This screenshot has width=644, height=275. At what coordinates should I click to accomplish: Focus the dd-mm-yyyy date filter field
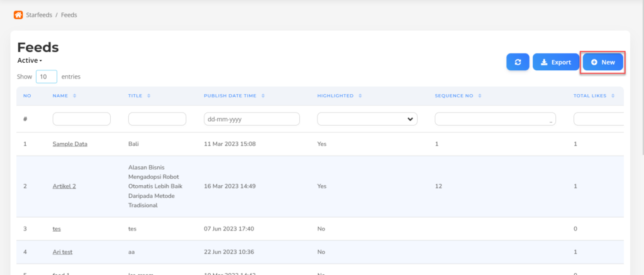pyautogui.click(x=252, y=119)
